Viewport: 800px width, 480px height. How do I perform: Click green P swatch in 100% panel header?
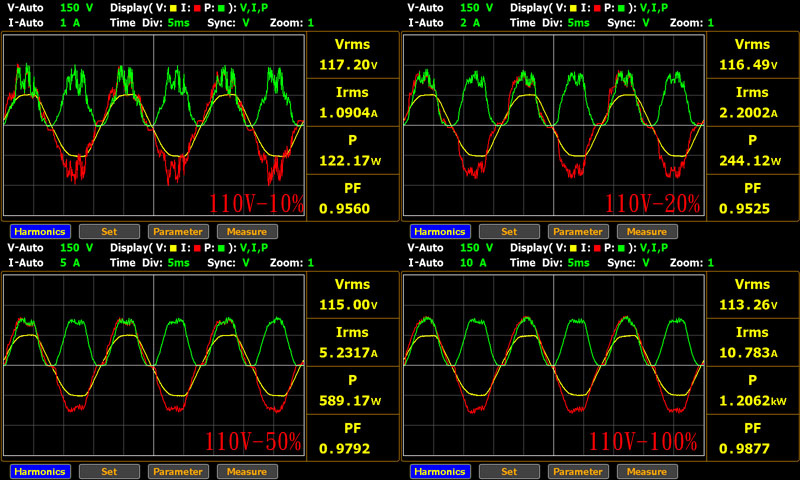pyautogui.click(x=621, y=248)
